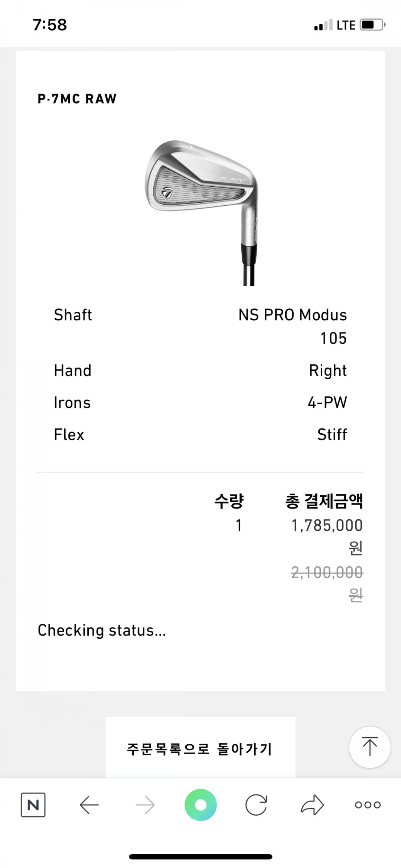This screenshot has height=868, width=401.
Task: Tap the share arrow icon
Action: pyautogui.click(x=312, y=805)
